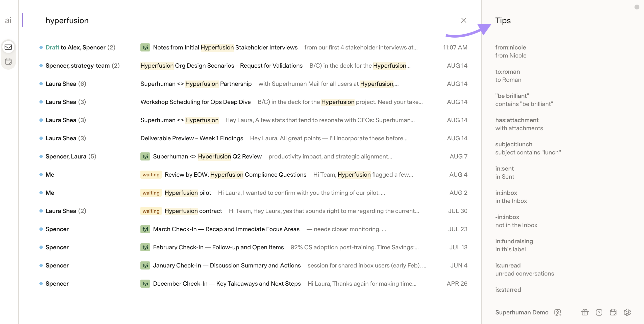Click the waiting label on Hyperfusion pilot row
Viewport: 644px width, 324px height.
point(151,193)
